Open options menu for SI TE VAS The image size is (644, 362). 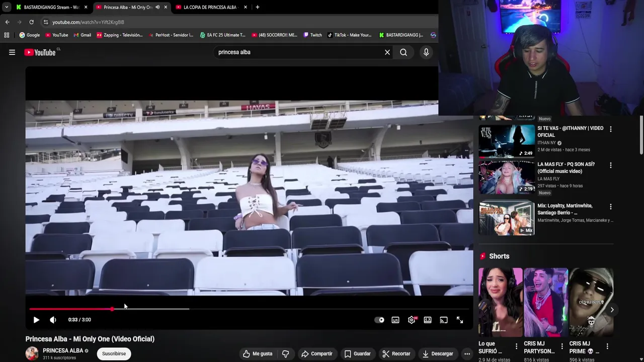tap(611, 129)
